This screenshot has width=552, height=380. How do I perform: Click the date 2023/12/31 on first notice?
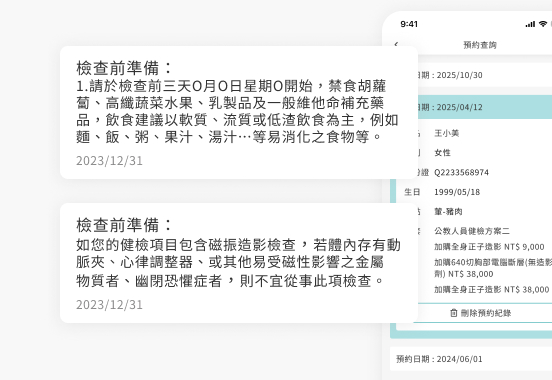tap(109, 161)
